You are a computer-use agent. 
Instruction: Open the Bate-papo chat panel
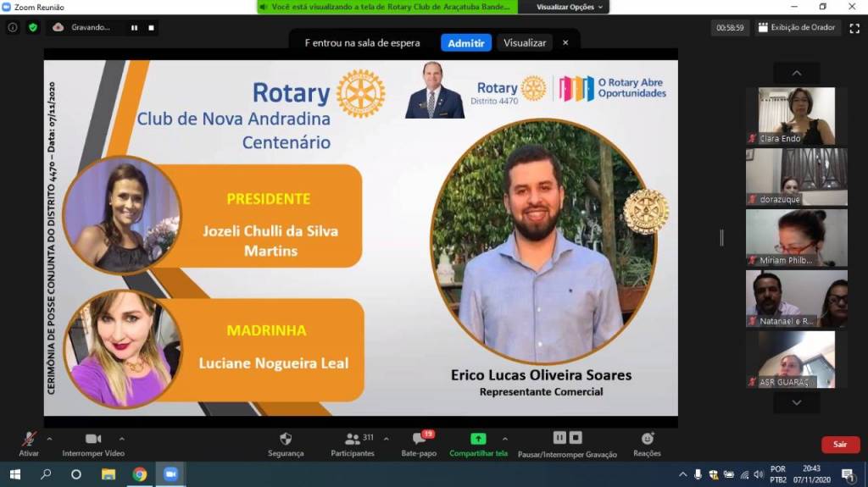pyautogui.click(x=419, y=443)
